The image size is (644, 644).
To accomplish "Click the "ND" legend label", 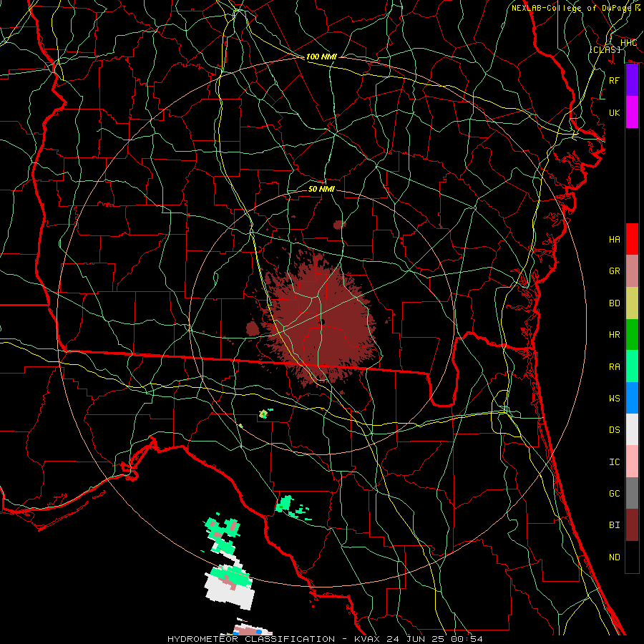I will 614,557.
